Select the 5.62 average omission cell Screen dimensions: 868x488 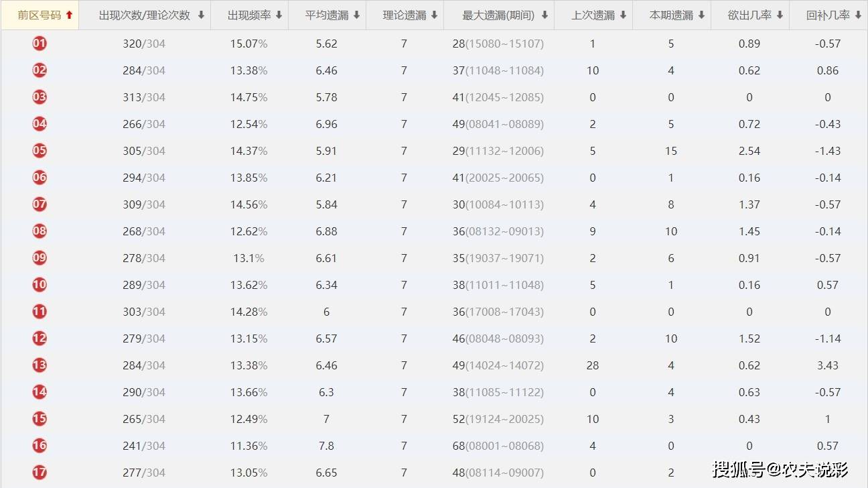point(327,44)
